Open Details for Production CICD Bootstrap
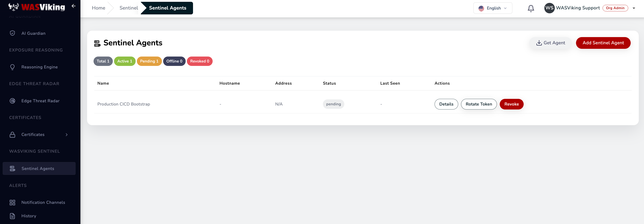Viewport: 644px width, 224px height. tap(446, 104)
